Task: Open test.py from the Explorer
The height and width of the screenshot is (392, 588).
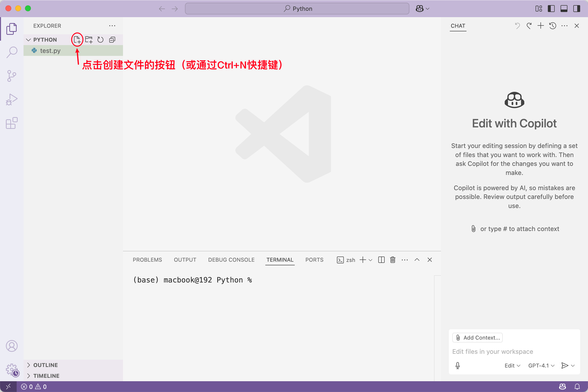Action: [50, 50]
